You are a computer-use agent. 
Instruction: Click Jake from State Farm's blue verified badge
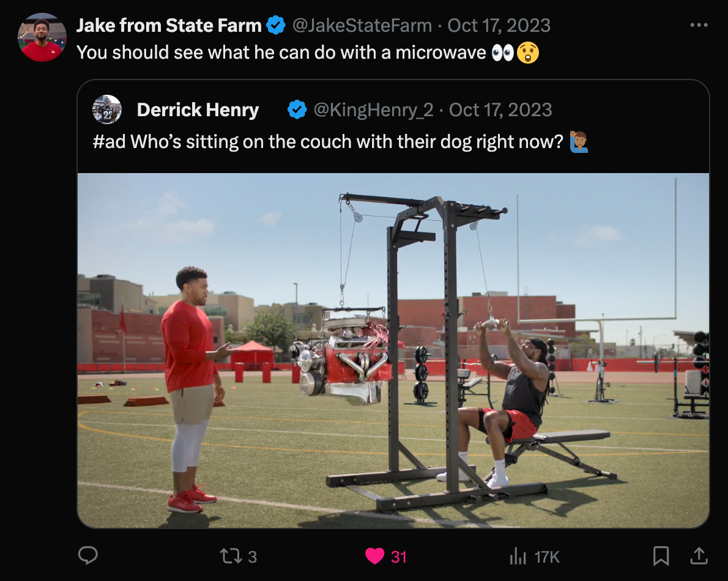(277, 26)
